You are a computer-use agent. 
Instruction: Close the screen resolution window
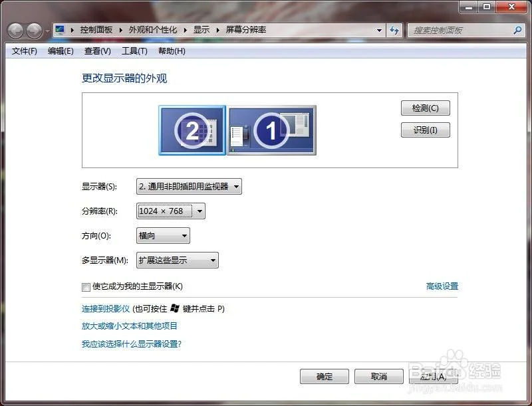point(512,7)
